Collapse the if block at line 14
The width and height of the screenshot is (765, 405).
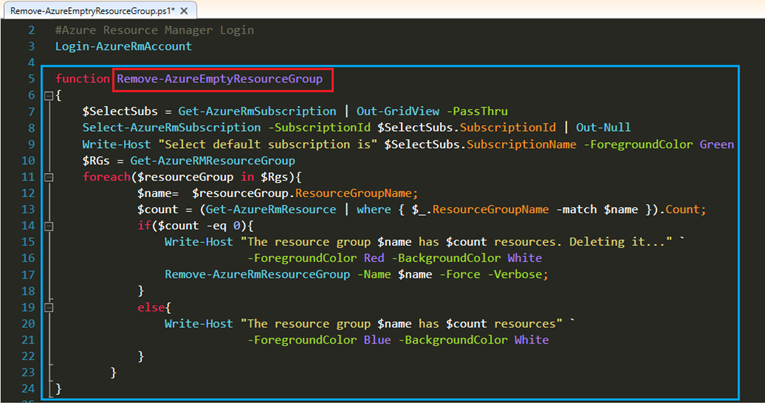[49, 226]
